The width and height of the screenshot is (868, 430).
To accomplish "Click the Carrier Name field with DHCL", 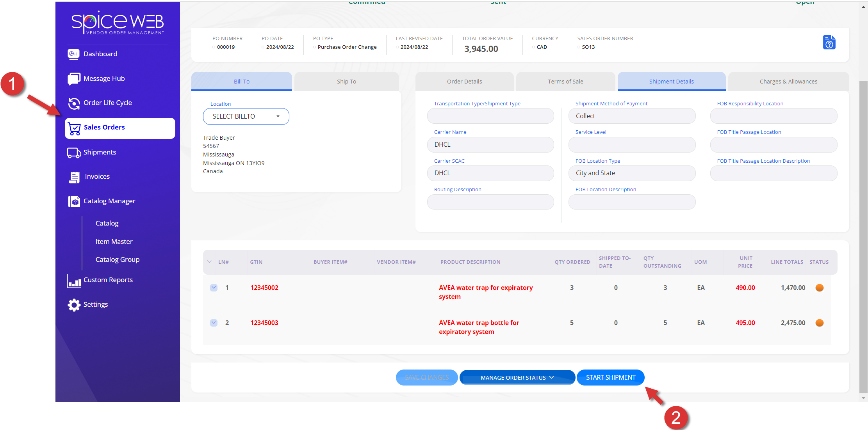I will pos(490,144).
